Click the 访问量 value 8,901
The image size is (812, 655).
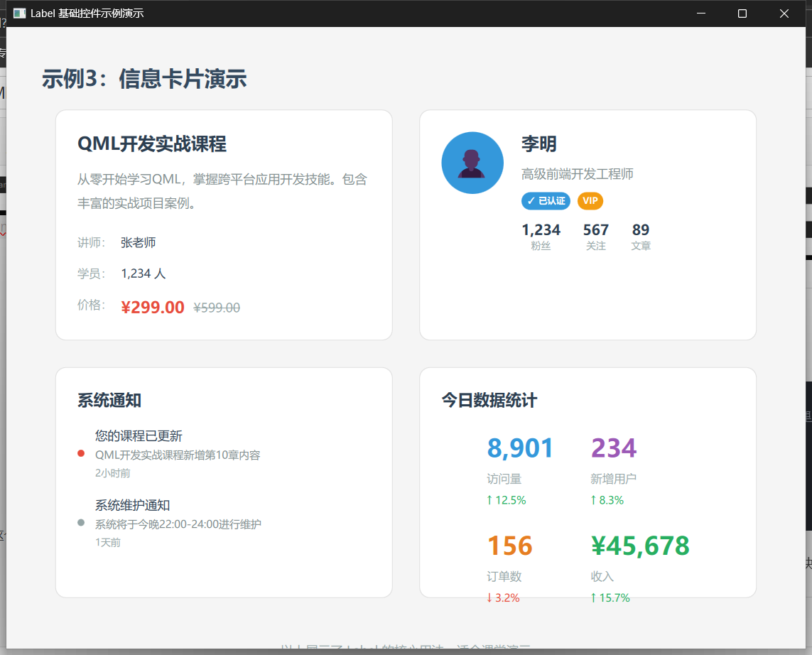(521, 447)
